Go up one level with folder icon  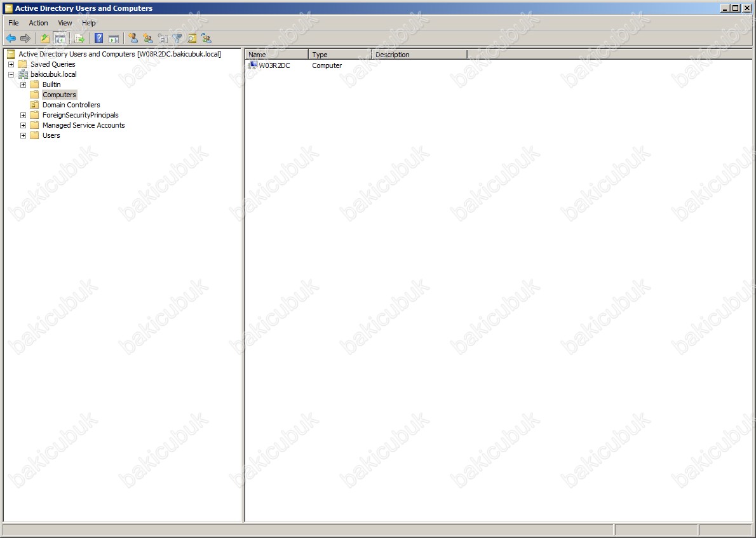[x=45, y=39]
